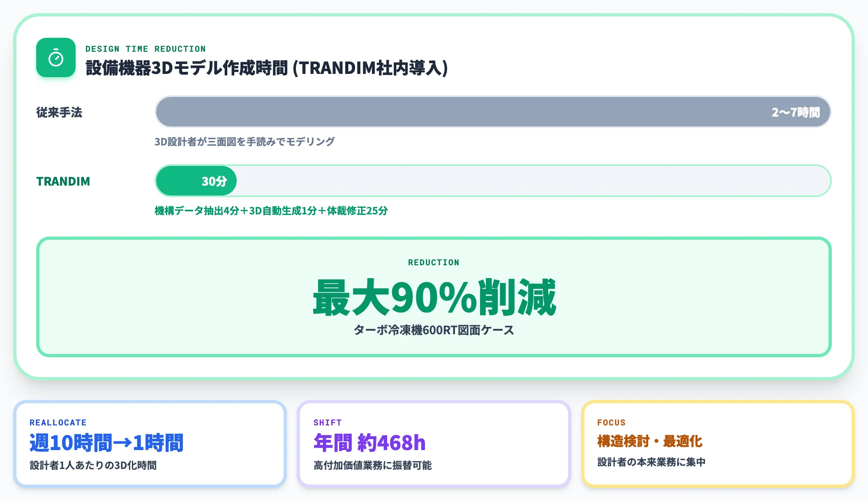868x501 pixels.
Task: Click the 最大90%削減 headline
Action: click(x=434, y=297)
